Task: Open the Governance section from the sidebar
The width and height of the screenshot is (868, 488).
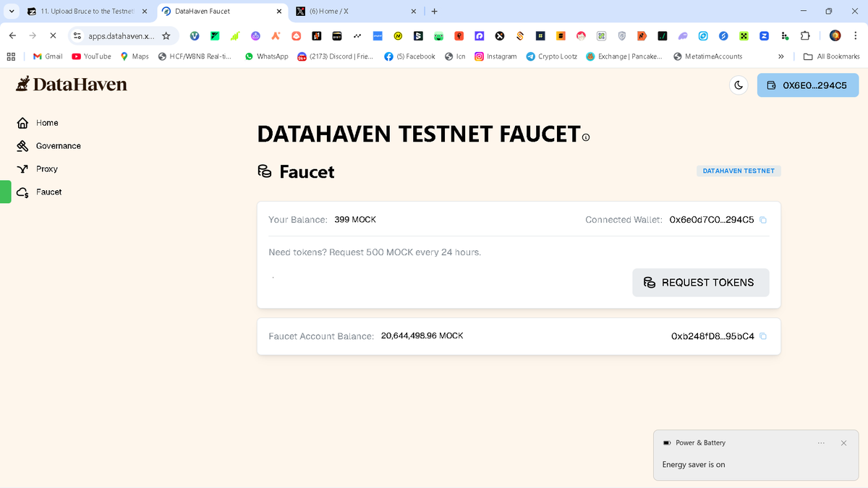Action: point(22,145)
